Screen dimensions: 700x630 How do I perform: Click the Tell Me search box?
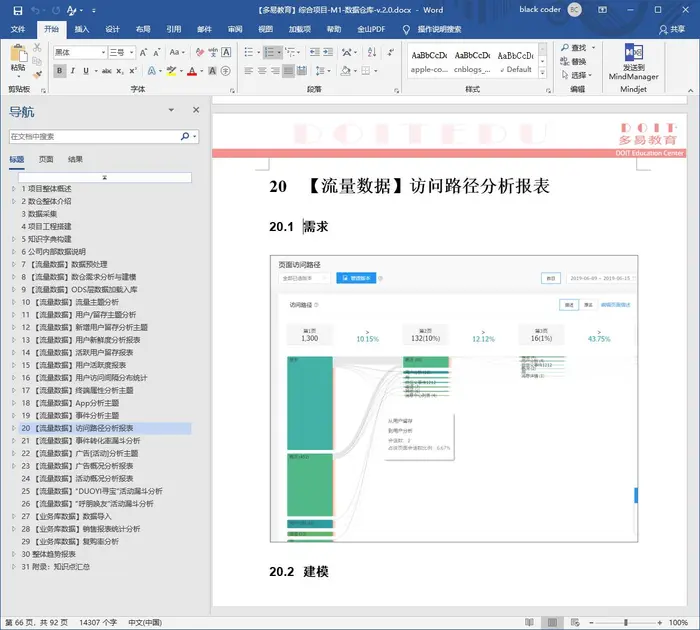coord(433,29)
